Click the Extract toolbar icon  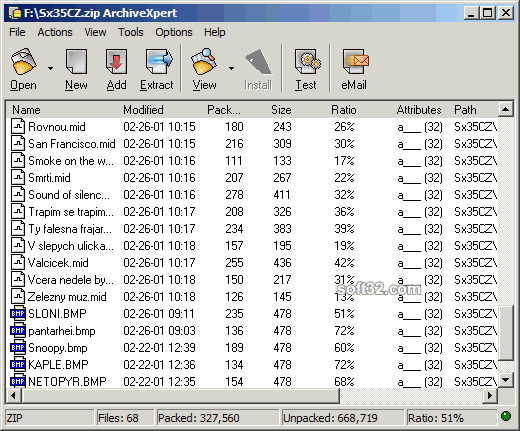pyautogui.click(x=159, y=61)
